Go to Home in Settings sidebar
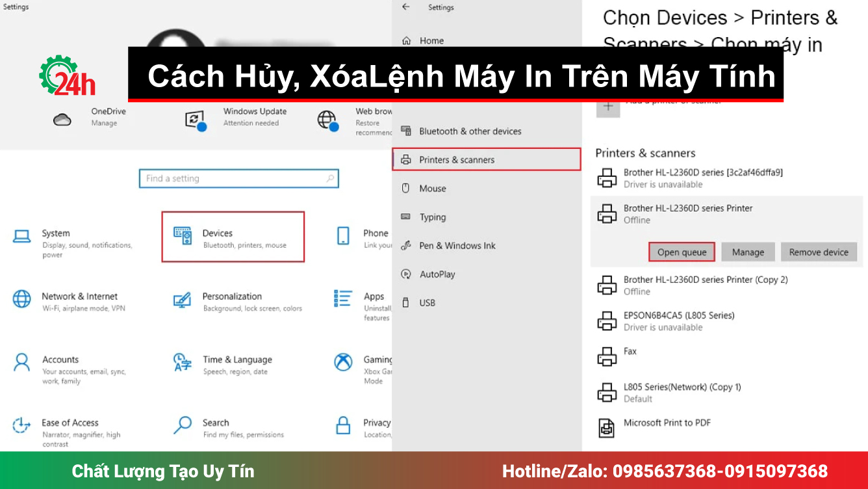This screenshot has width=868, height=489. [x=431, y=40]
